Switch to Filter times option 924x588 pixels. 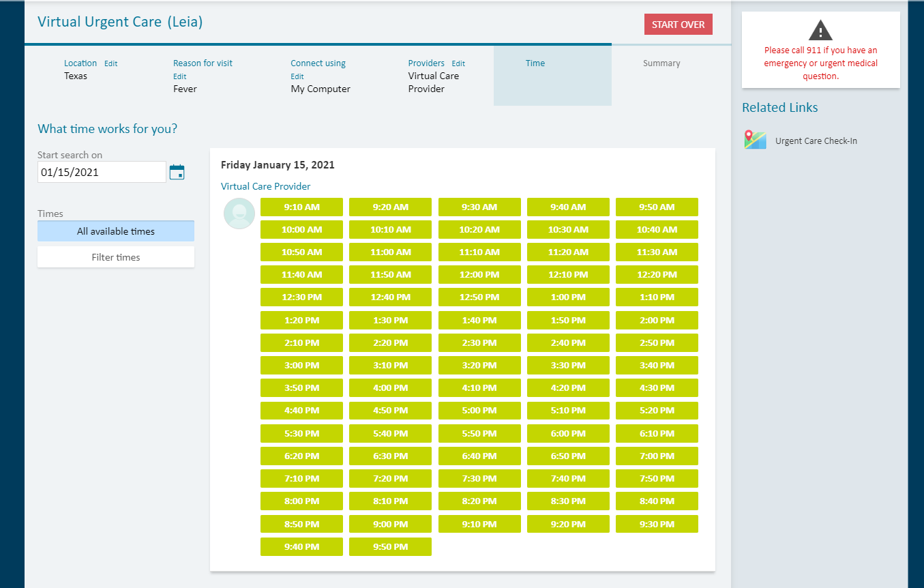[x=116, y=257]
